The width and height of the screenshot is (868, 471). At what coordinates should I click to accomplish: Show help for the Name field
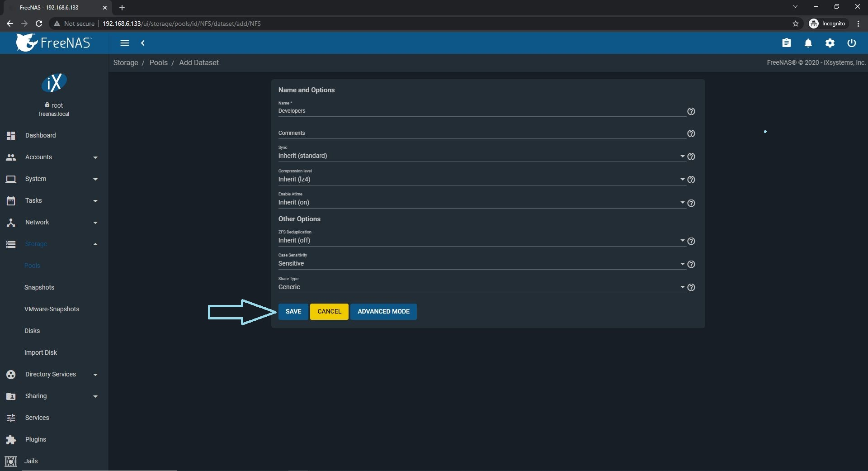tap(691, 111)
